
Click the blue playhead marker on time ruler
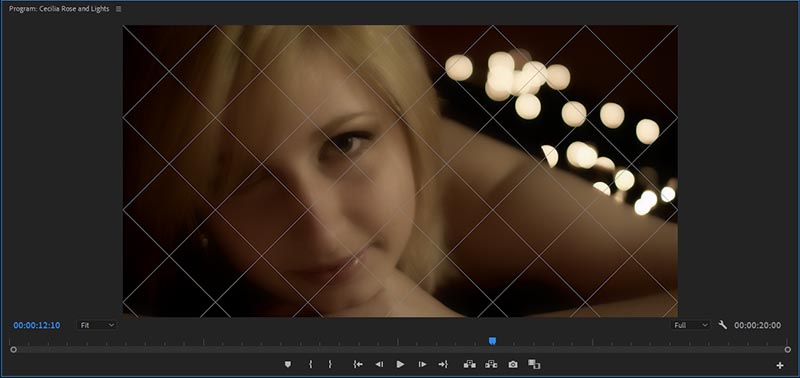pos(492,341)
